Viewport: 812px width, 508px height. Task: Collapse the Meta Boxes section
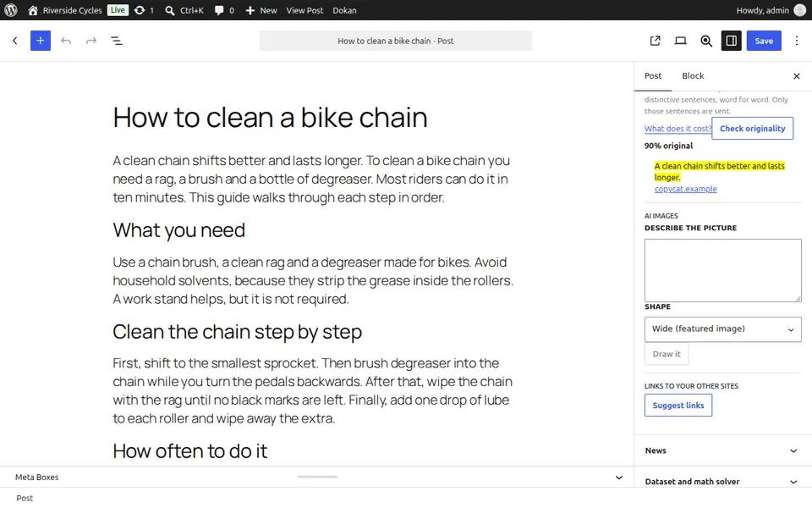pos(619,478)
